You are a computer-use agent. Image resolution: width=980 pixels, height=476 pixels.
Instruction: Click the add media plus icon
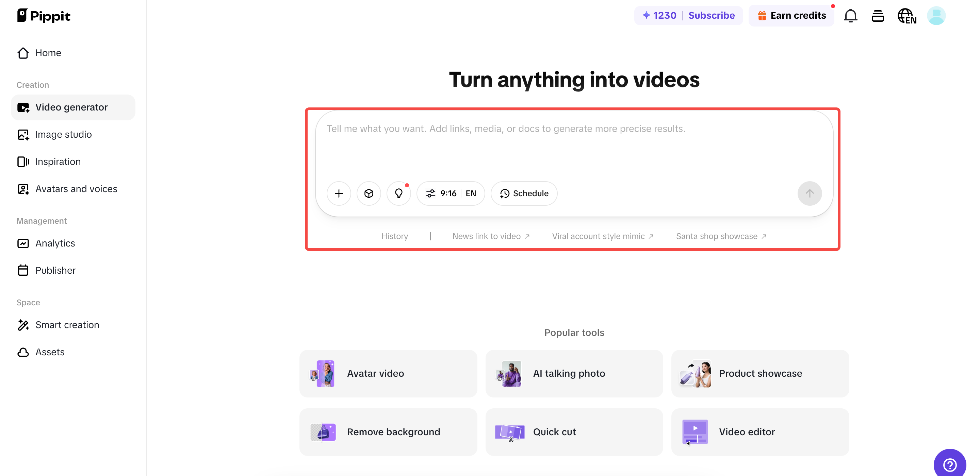pyautogui.click(x=339, y=193)
